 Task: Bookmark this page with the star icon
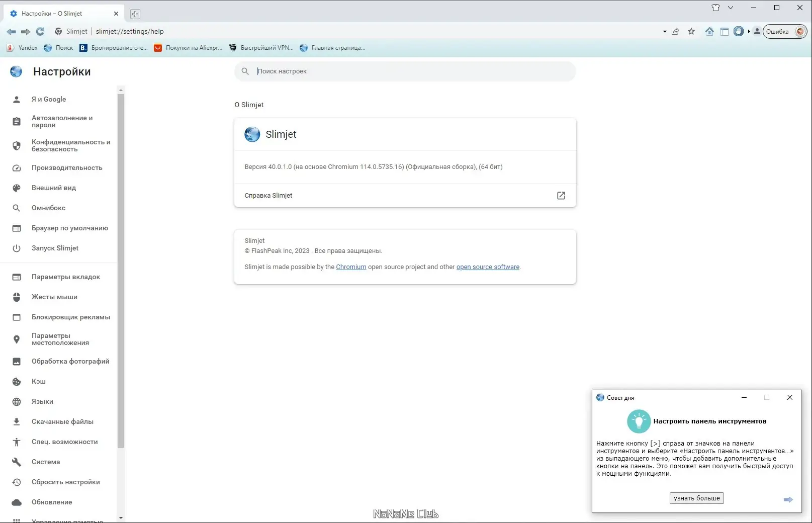point(691,31)
